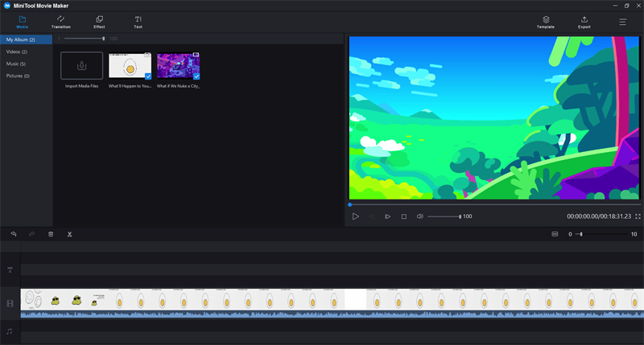The height and width of the screenshot is (345, 644).
Task: Stop the preview playback
Action: point(404,216)
